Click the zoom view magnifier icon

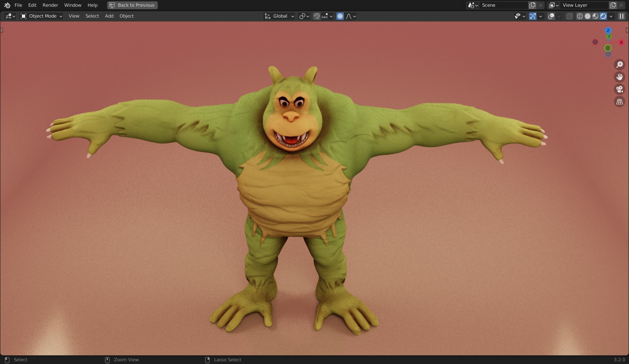tap(620, 65)
